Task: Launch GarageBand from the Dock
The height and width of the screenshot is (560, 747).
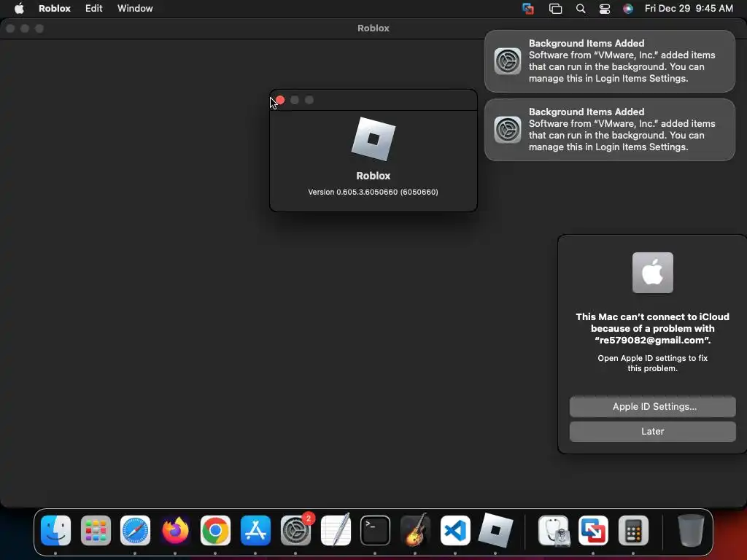Action: tap(415, 530)
